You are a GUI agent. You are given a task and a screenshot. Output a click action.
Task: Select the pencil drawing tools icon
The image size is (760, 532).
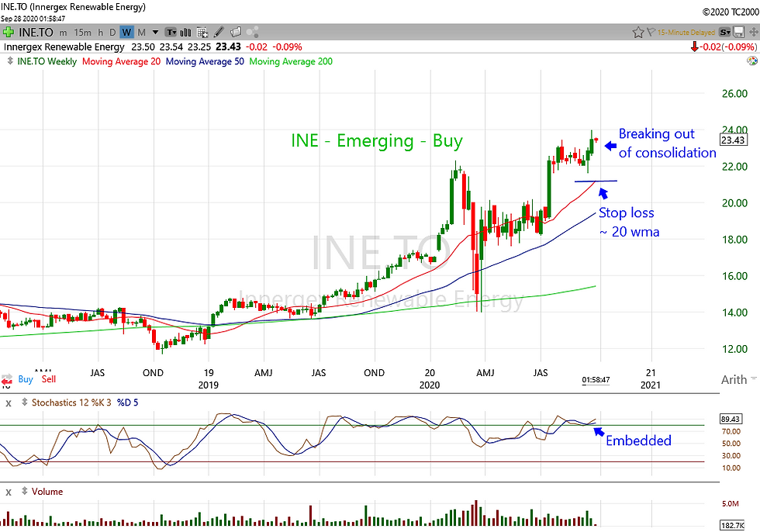pos(219,32)
